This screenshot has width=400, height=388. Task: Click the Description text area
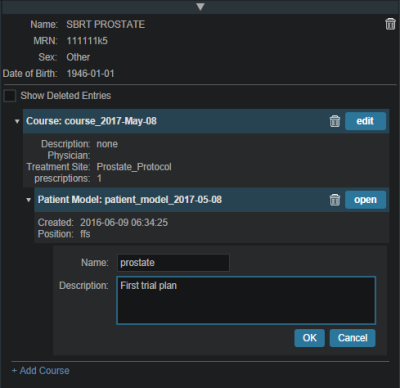(x=246, y=300)
